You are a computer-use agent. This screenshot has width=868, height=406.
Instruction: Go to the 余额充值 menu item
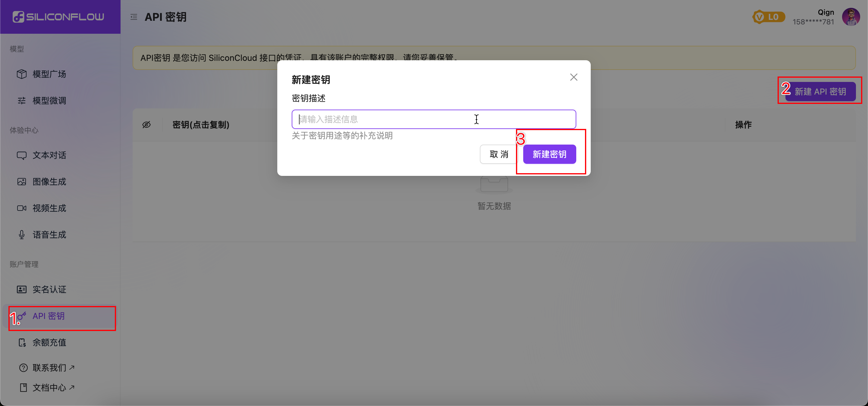[x=49, y=342]
